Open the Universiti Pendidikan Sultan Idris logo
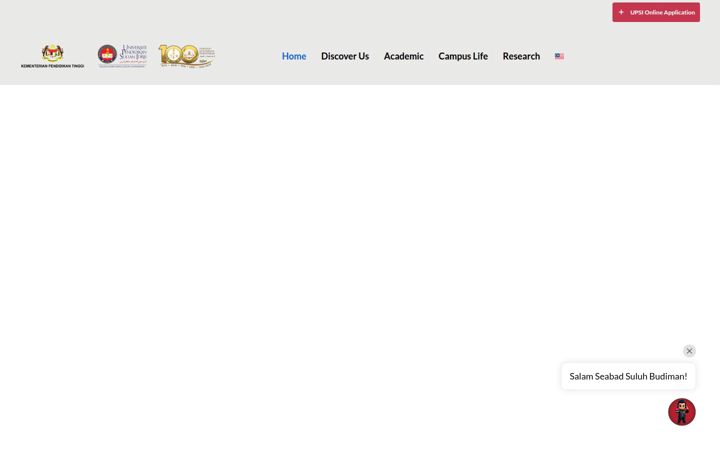Image resolution: width=720 pixels, height=450 pixels. [122, 56]
